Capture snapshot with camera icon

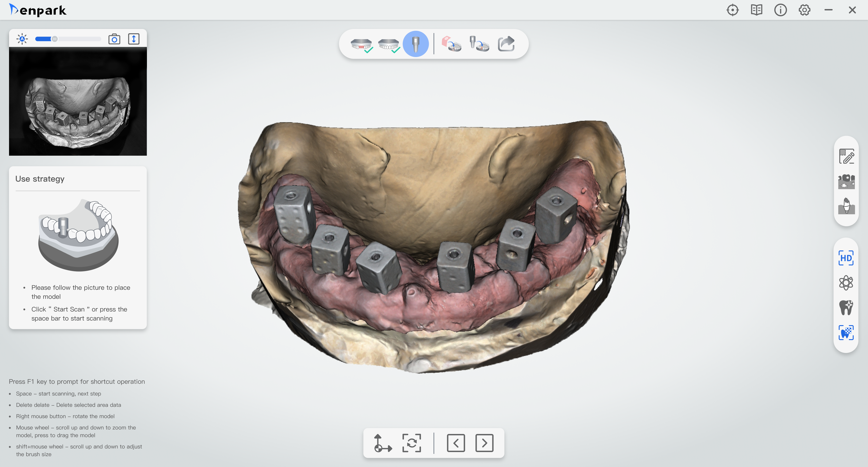tap(114, 39)
